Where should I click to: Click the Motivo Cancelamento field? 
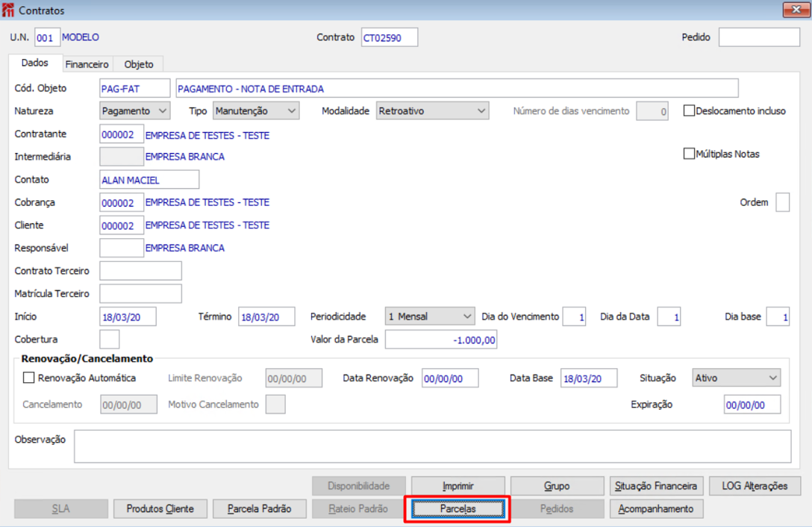[275, 405]
